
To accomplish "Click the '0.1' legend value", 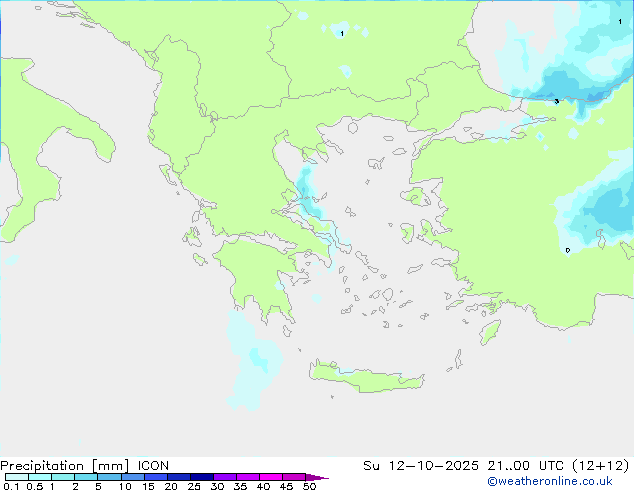I will [x=11, y=486].
